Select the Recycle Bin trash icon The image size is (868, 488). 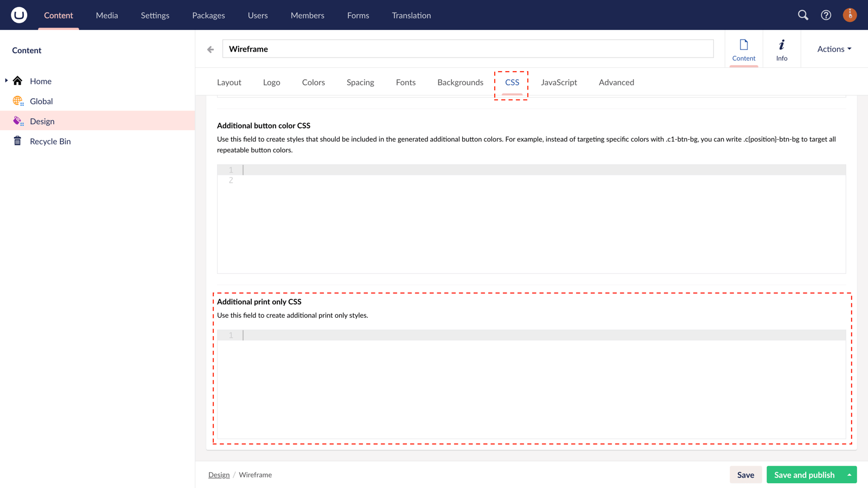tap(17, 141)
